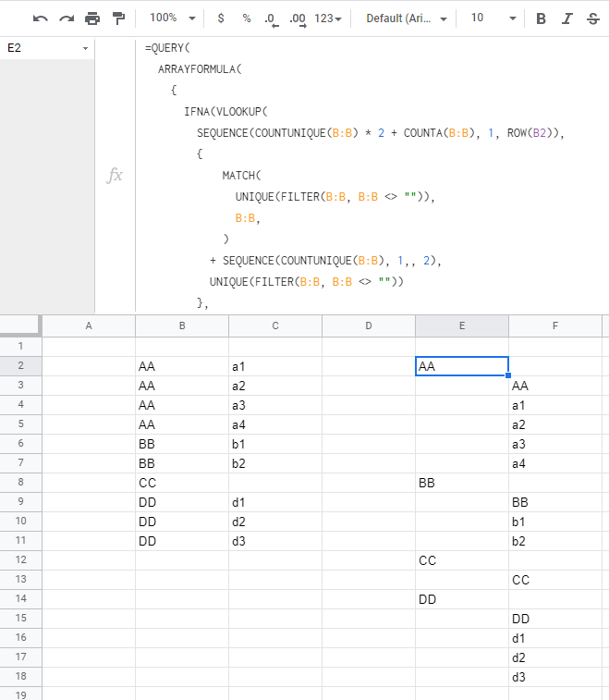Select column C header
The height and width of the screenshot is (700, 609).
pos(275,325)
